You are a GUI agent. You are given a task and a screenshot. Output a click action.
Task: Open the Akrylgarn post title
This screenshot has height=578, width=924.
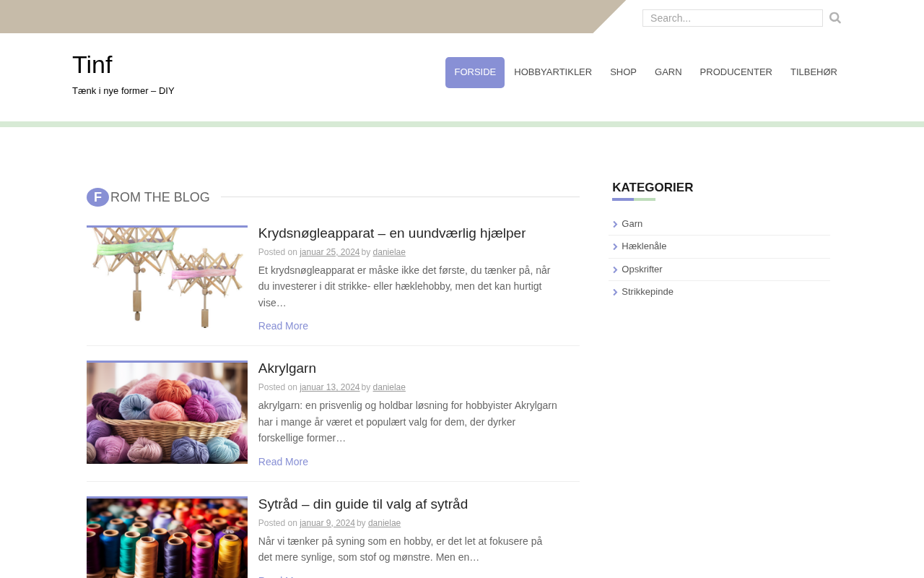pos(287,368)
